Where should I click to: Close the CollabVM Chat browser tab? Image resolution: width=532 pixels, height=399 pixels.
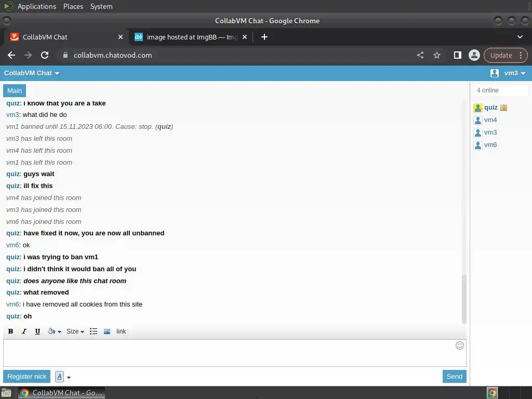[x=121, y=37]
